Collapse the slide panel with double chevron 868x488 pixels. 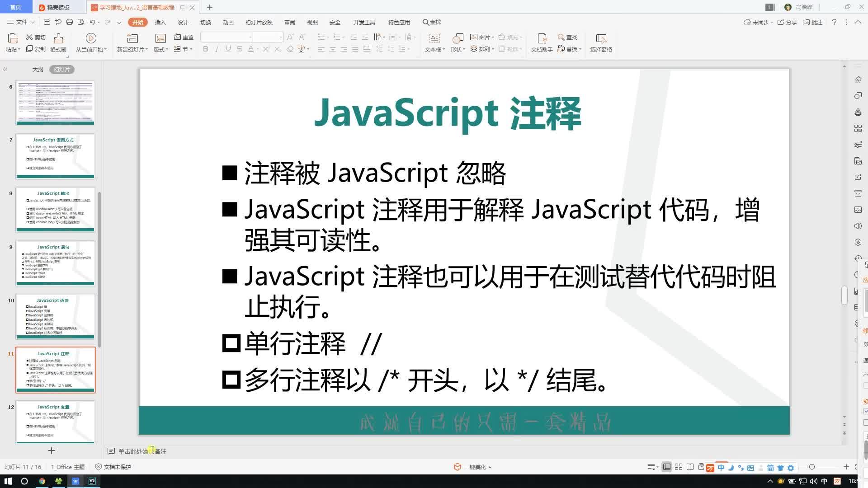pos(5,69)
